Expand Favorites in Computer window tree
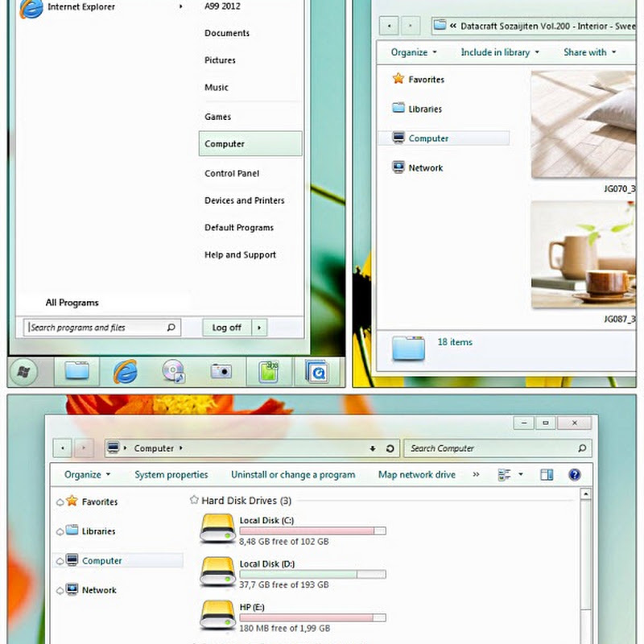 [x=60, y=502]
